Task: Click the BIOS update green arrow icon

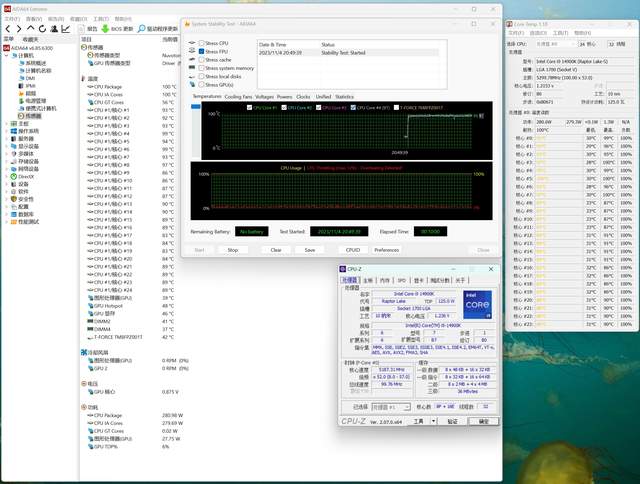Action: (103, 29)
